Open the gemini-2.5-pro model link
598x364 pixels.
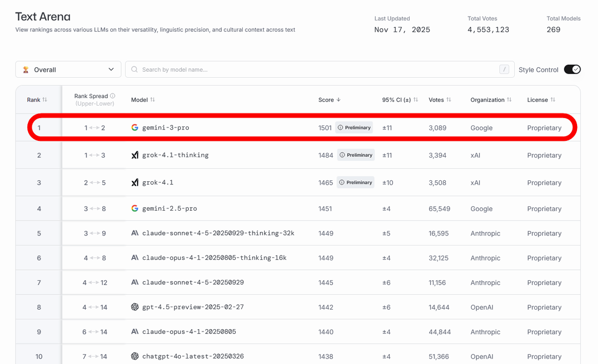[x=169, y=209]
